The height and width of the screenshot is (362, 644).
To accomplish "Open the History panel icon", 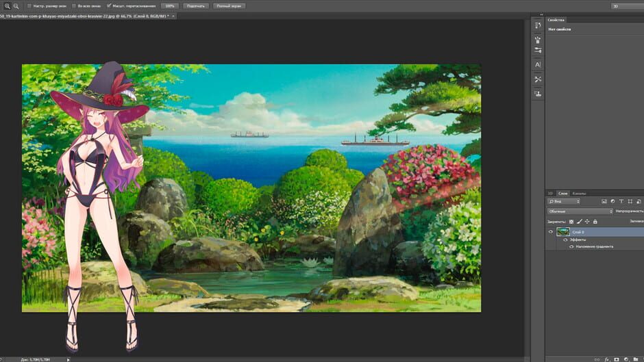I will pyautogui.click(x=538, y=25).
